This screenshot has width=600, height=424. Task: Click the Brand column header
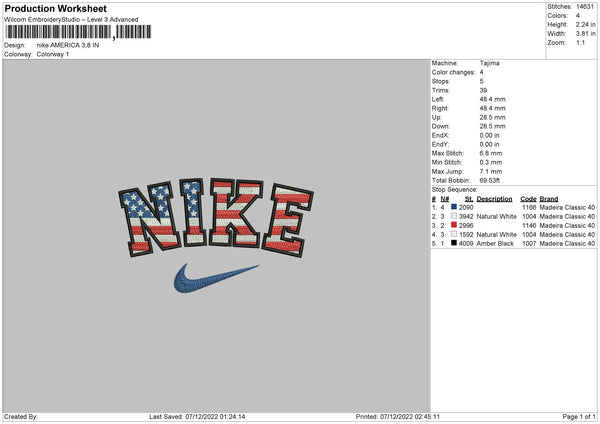click(x=549, y=199)
